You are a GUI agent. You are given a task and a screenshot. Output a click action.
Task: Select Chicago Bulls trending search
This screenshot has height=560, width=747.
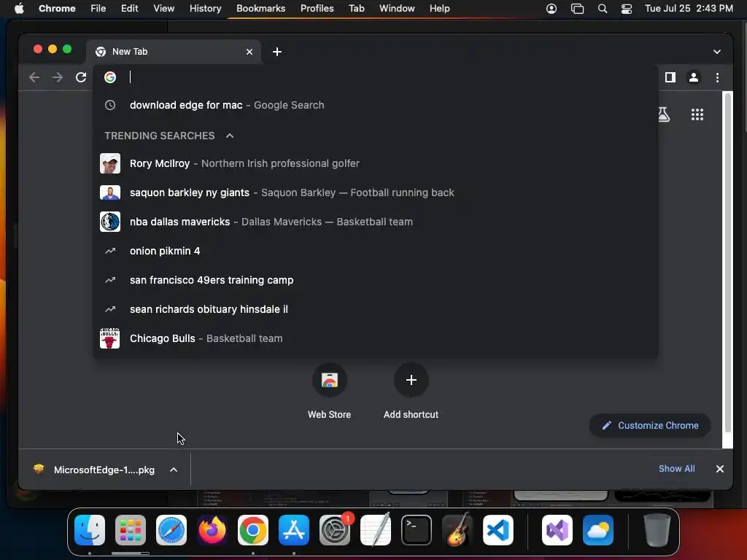tap(376, 338)
